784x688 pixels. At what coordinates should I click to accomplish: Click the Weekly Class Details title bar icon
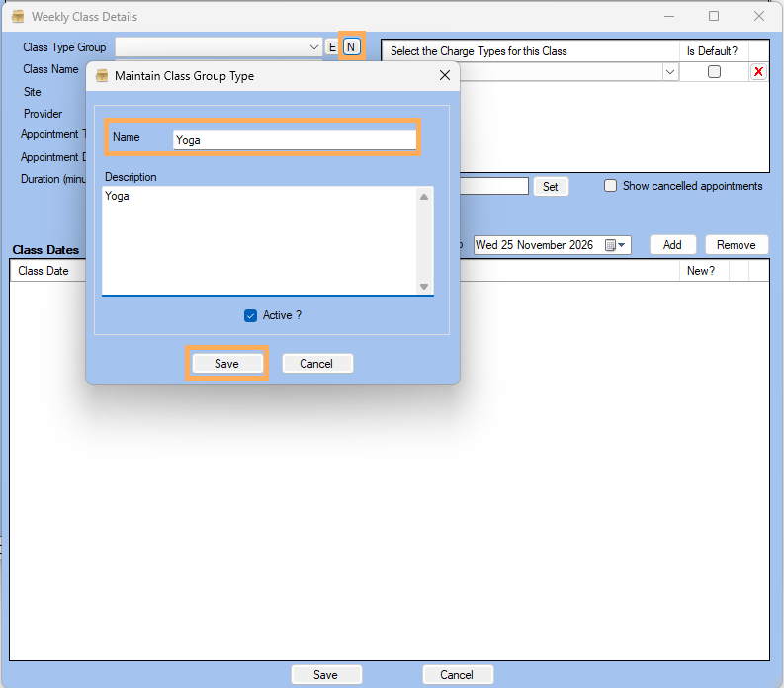click(x=18, y=17)
